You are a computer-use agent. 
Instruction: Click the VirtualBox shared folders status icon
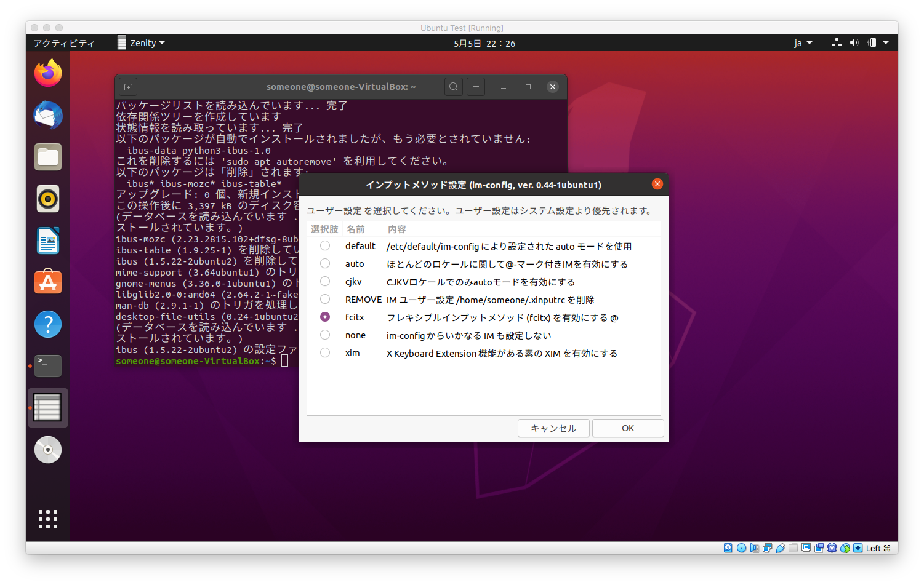click(793, 548)
